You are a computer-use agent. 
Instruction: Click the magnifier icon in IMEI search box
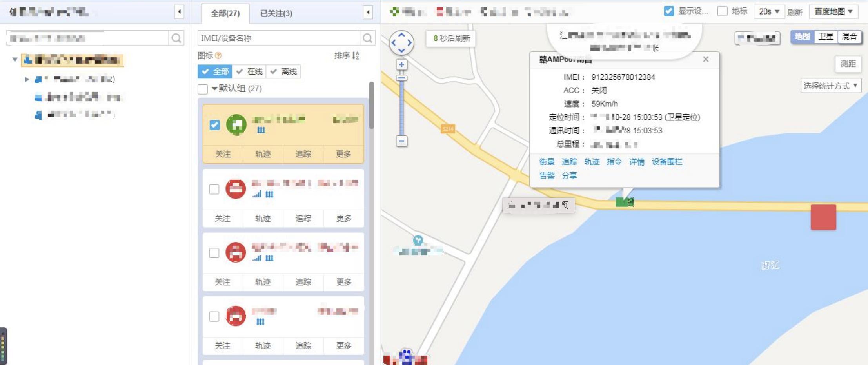click(x=368, y=38)
